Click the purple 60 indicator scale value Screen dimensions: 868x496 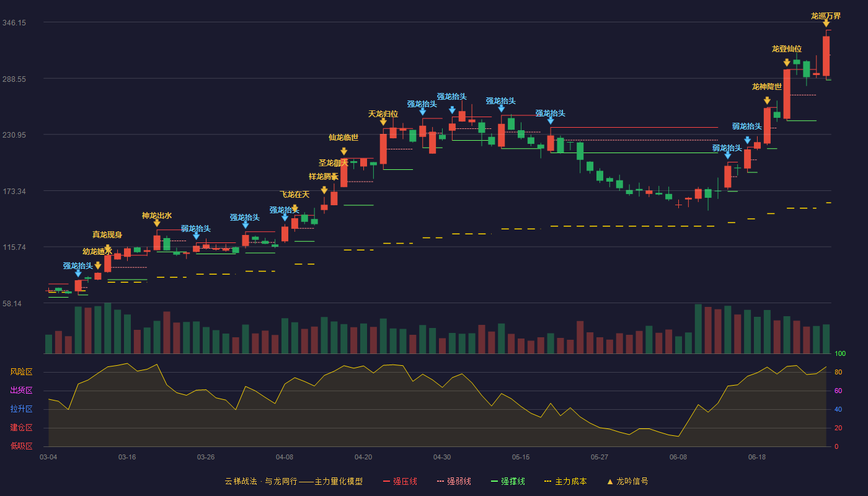point(838,391)
